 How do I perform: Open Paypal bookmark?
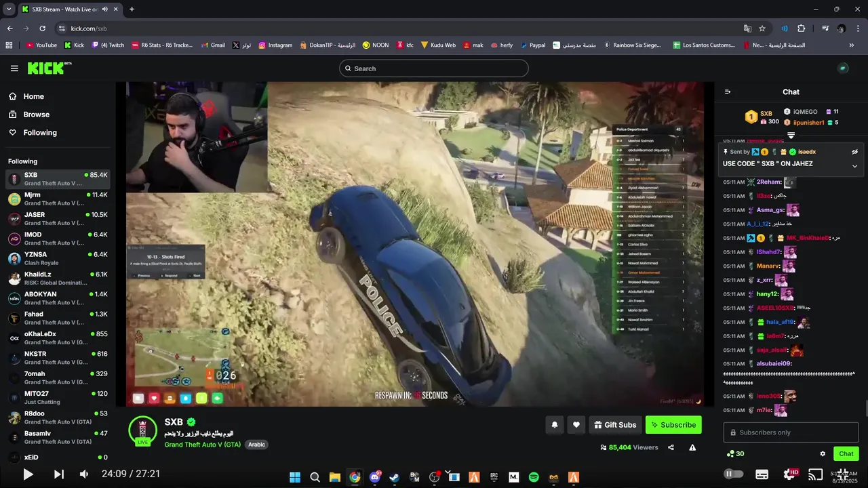532,45
